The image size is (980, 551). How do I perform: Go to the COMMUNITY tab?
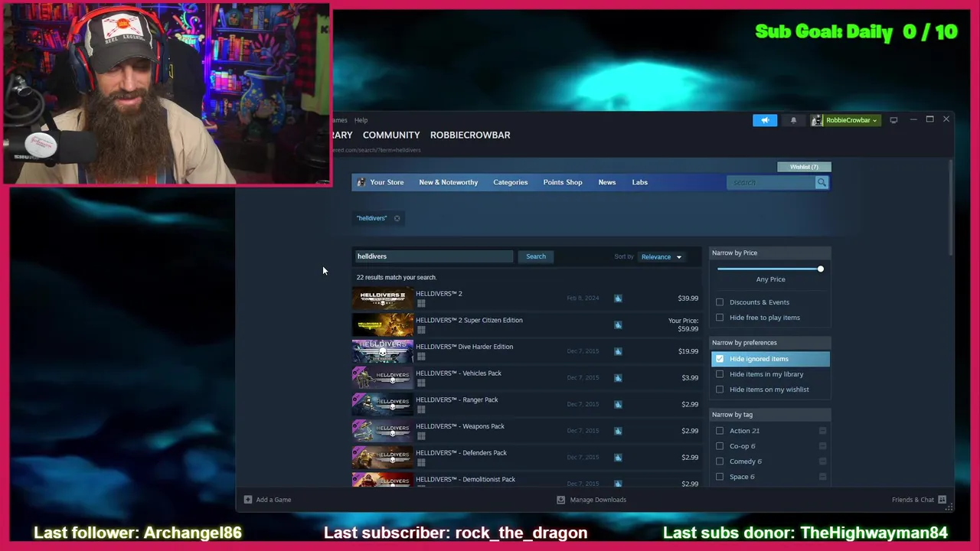(391, 135)
